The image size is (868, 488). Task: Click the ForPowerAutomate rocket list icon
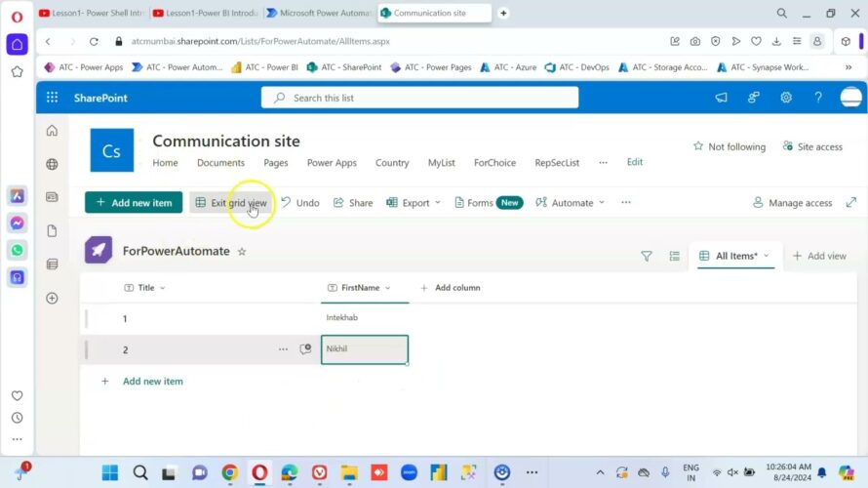(x=99, y=251)
